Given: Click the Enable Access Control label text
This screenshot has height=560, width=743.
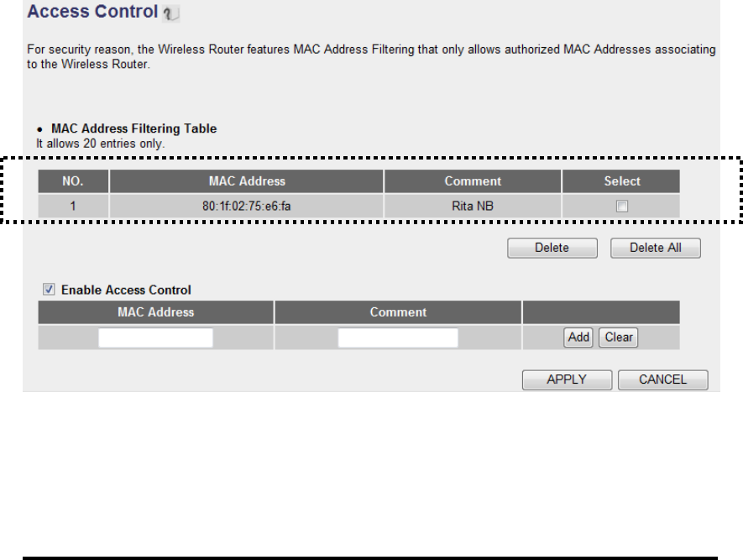Looking at the screenshot, I should 126,290.
